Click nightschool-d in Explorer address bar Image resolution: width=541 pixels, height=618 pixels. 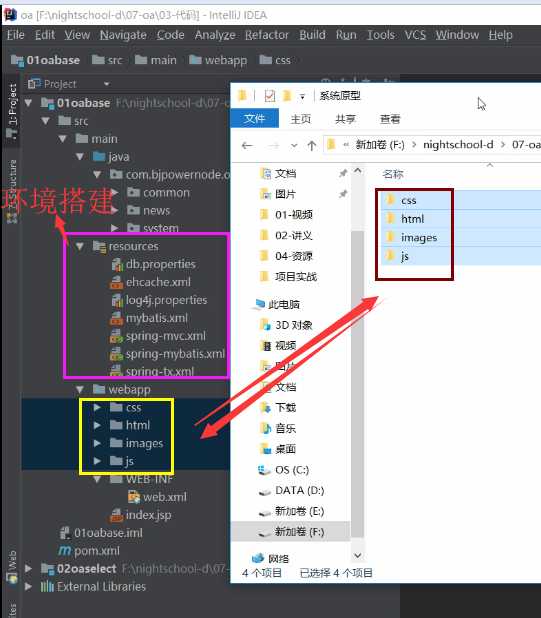pos(458,145)
